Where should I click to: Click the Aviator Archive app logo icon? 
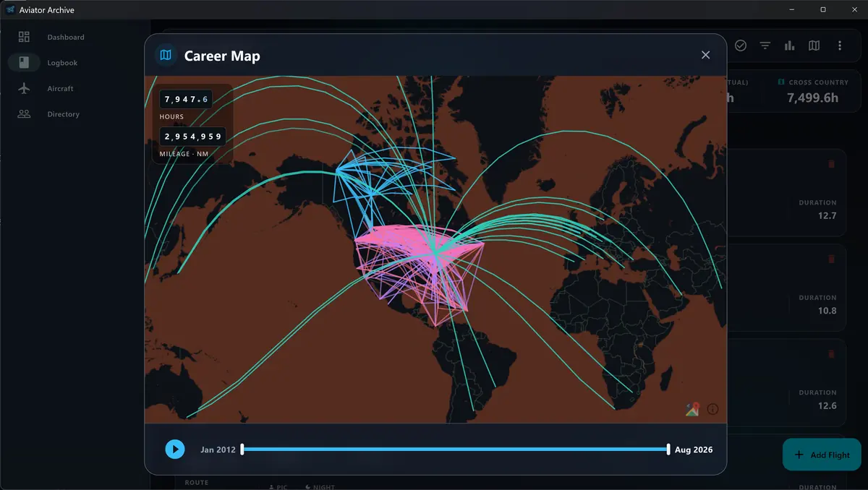click(x=10, y=10)
